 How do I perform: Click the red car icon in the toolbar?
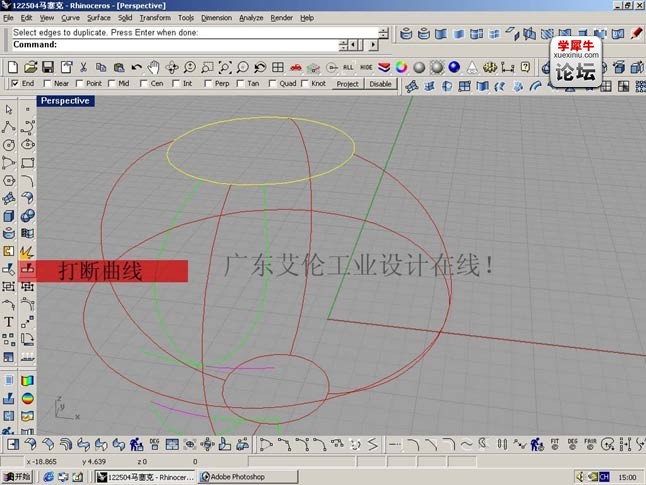coord(296,67)
